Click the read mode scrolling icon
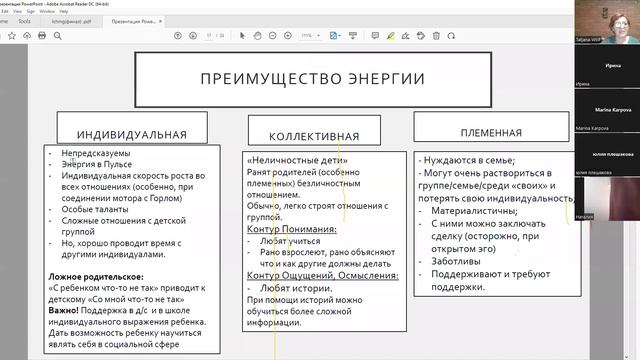The height and width of the screenshot is (360, 640). point(353,36)
